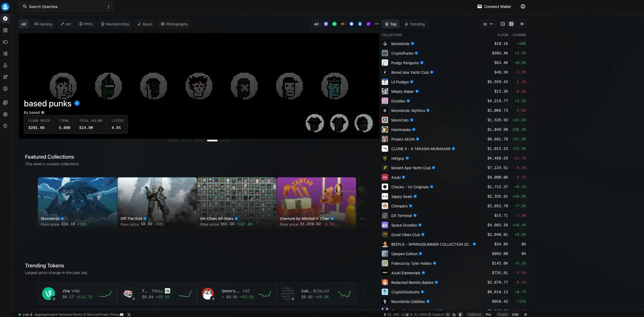Select All chains filter
This screenshot has height=317, width=644.
coord(316,24)
